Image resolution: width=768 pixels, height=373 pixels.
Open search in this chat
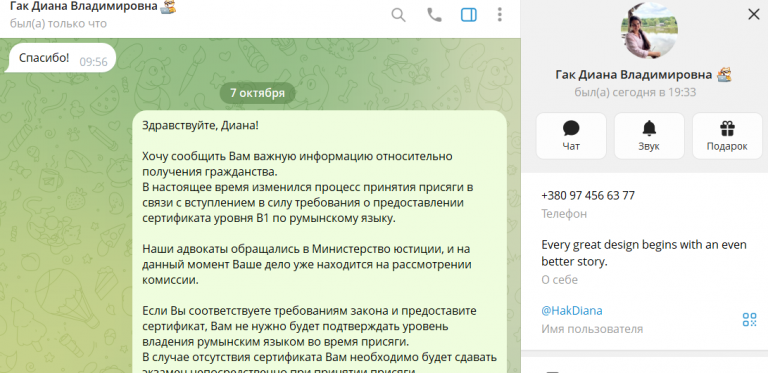(398, 15)
